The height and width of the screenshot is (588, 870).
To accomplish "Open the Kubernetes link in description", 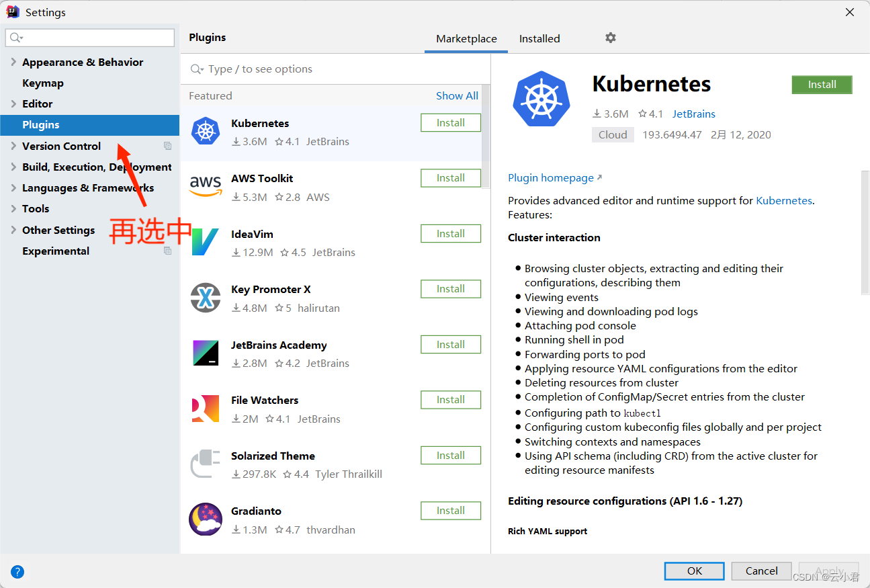I will click(x=784, y=200).
